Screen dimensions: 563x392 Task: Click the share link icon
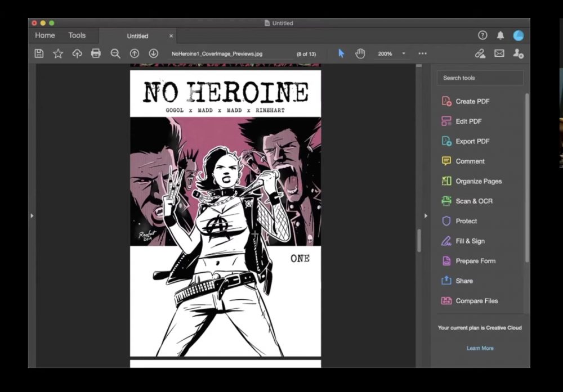480,53
